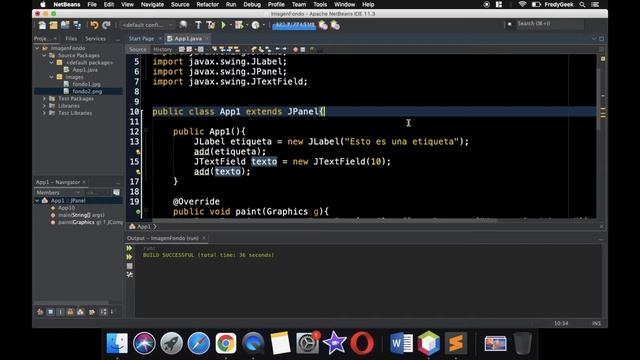Toggle Sort by Name button in Navigator
640x360 pixels.
click(x=103, y=312)
